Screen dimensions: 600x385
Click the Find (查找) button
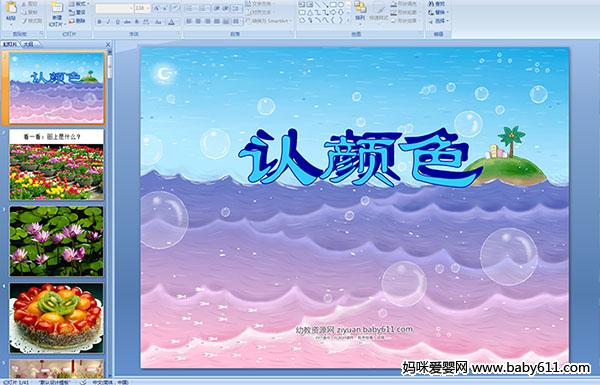[x=437, y=4]
